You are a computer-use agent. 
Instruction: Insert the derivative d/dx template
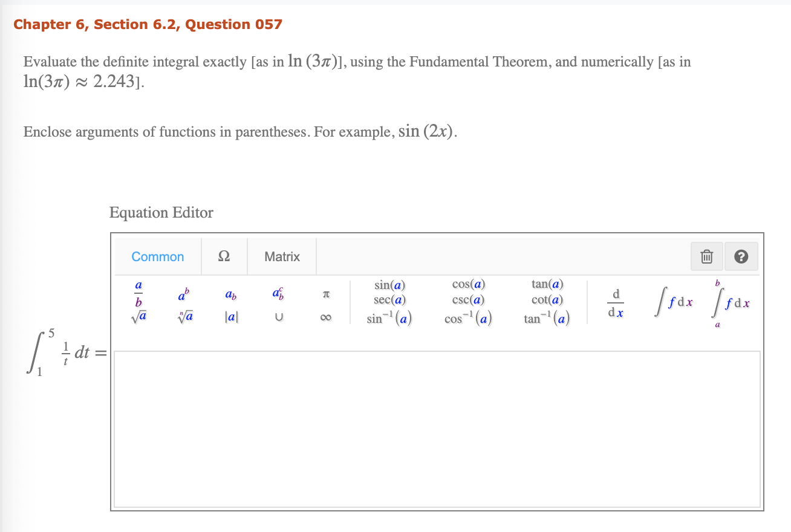tap(616, 302)
